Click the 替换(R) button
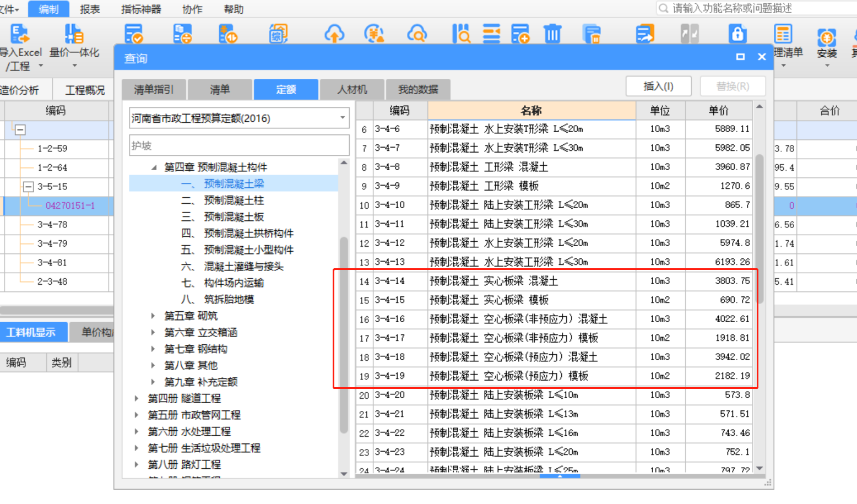The width and height of the screenshot is (857, 504). point(733,86)
